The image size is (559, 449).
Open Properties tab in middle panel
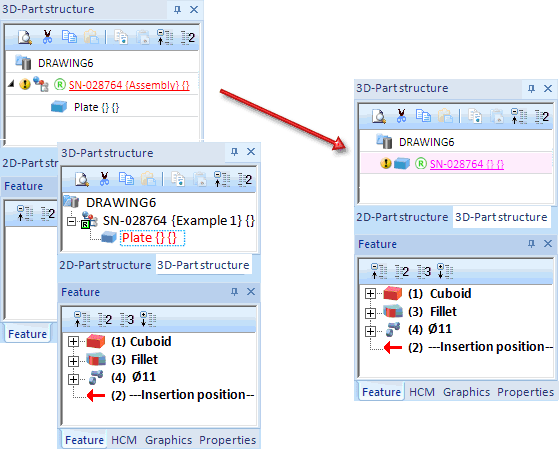(227, 440)
